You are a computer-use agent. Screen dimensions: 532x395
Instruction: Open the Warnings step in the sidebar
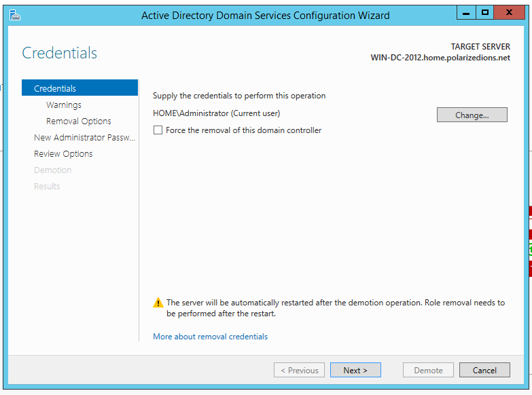[64, 105]
